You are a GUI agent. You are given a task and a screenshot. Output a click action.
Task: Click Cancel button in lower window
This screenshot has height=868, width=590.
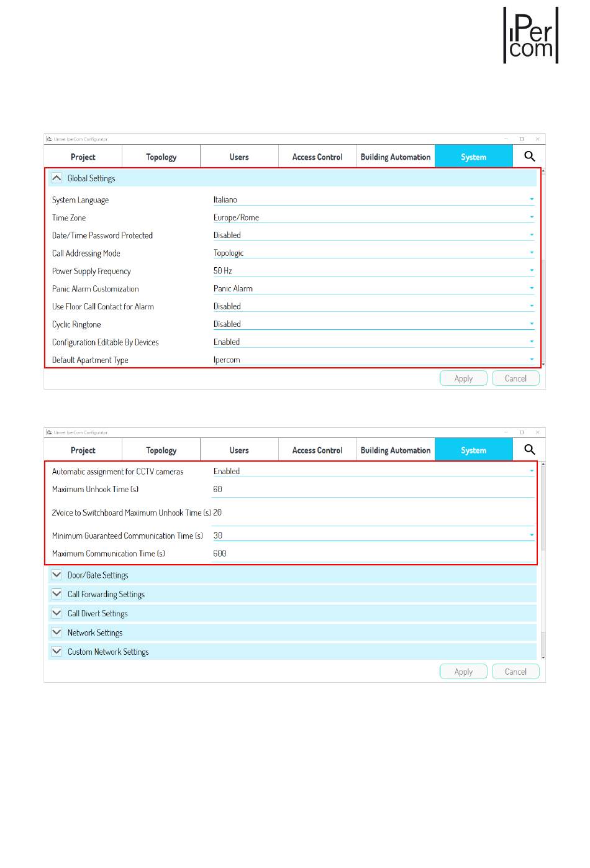(515, 672)
